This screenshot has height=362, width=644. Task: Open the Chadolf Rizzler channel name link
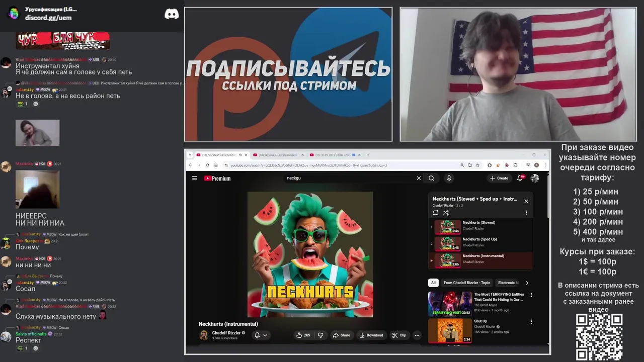click(x=226, y=333)
